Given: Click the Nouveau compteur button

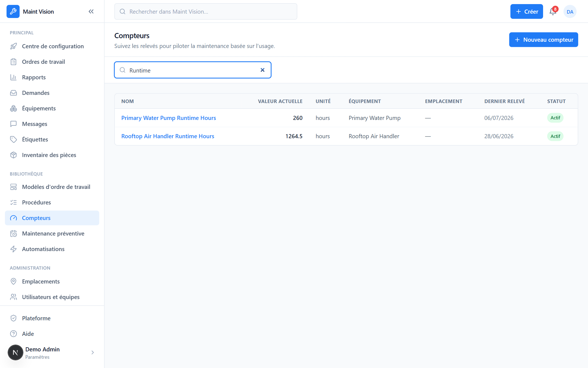Looking at the screenshot, I should click(543, 40).
